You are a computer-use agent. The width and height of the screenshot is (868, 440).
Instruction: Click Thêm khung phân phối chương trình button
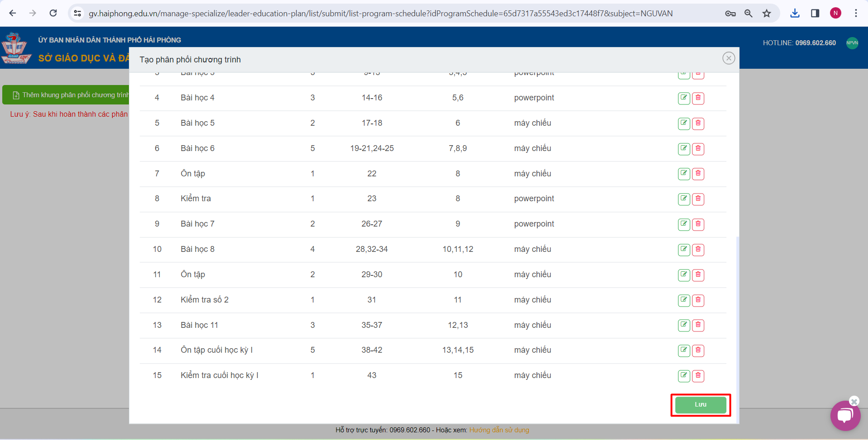tap(68, 95)
